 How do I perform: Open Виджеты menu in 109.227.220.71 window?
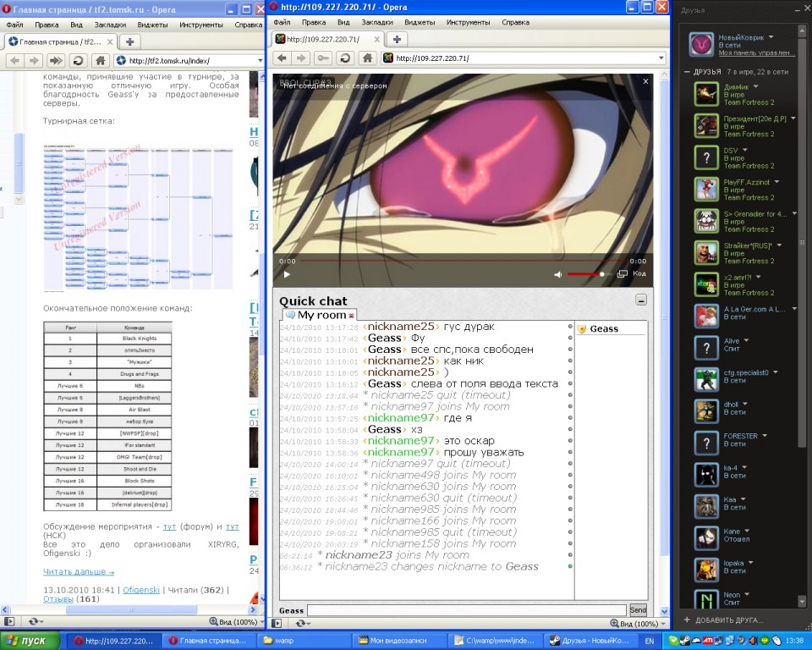coord(420,22)
